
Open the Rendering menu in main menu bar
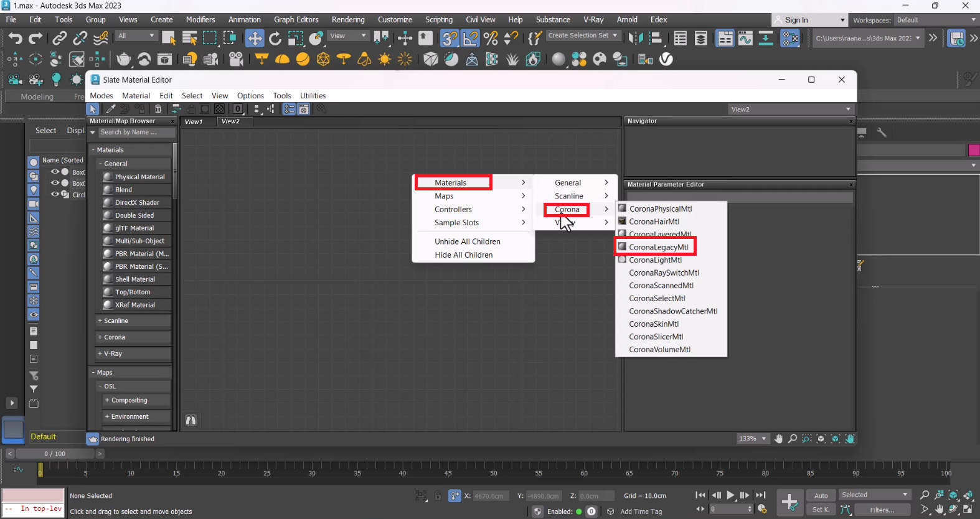coord(348,19)
